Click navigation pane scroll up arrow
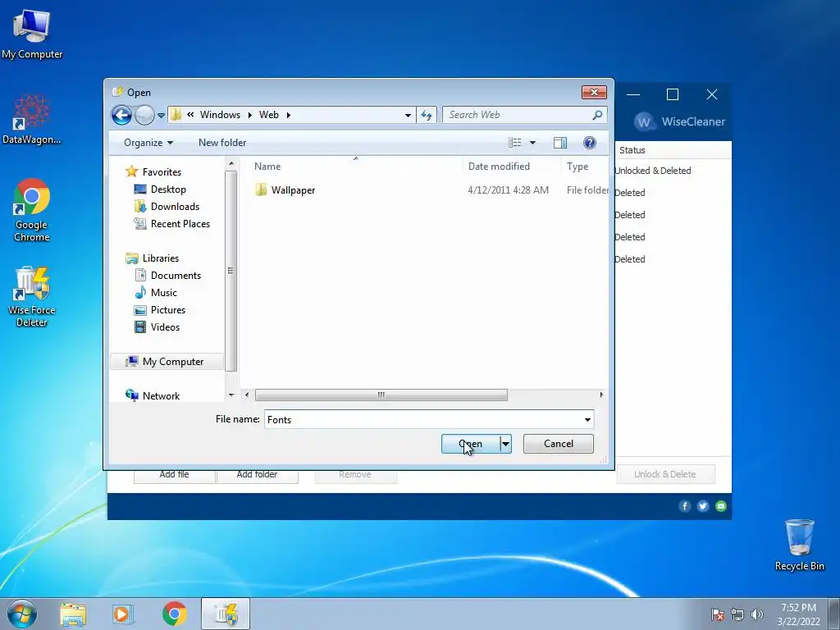The width and height of the screenshot is (840, 630). [x=231, y=163]
